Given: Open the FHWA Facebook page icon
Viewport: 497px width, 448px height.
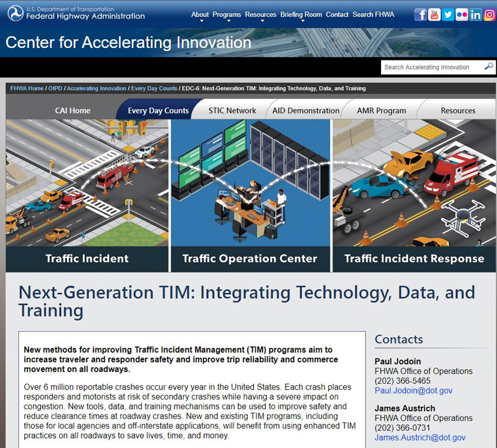Looking at the screenshot, I should tap(420, 14).
